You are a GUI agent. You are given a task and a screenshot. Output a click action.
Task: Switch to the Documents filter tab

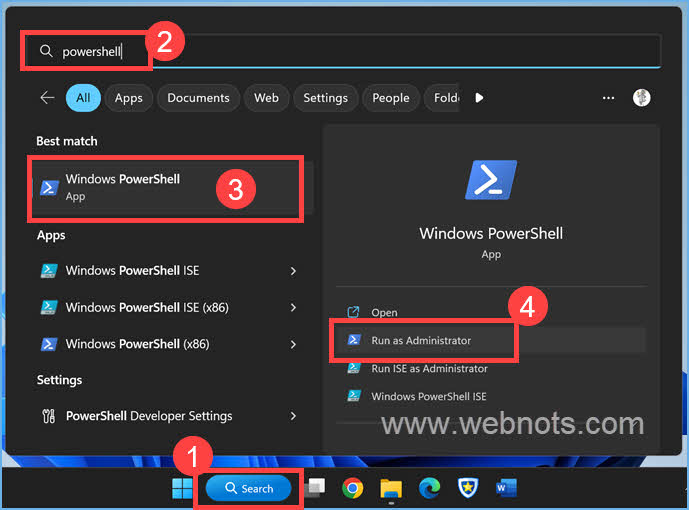click(x=198, y=98)
